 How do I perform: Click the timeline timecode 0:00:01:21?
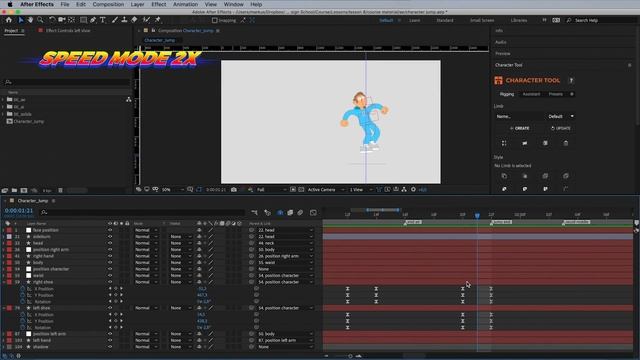click(19, 211)
